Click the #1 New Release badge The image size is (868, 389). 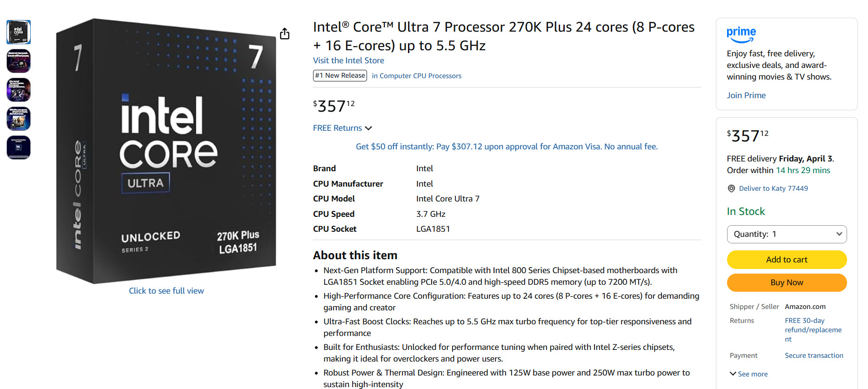pos(340,75)
